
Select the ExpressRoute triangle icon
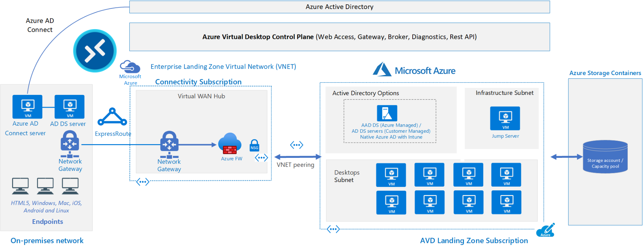point(112,117)
